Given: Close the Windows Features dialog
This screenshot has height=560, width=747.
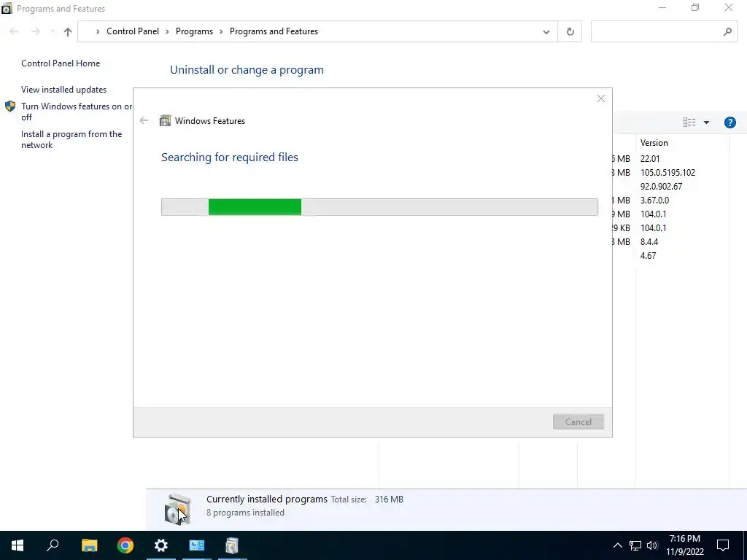Looking at the screenshot, I should pyautogui.click(x=601, y=98).
